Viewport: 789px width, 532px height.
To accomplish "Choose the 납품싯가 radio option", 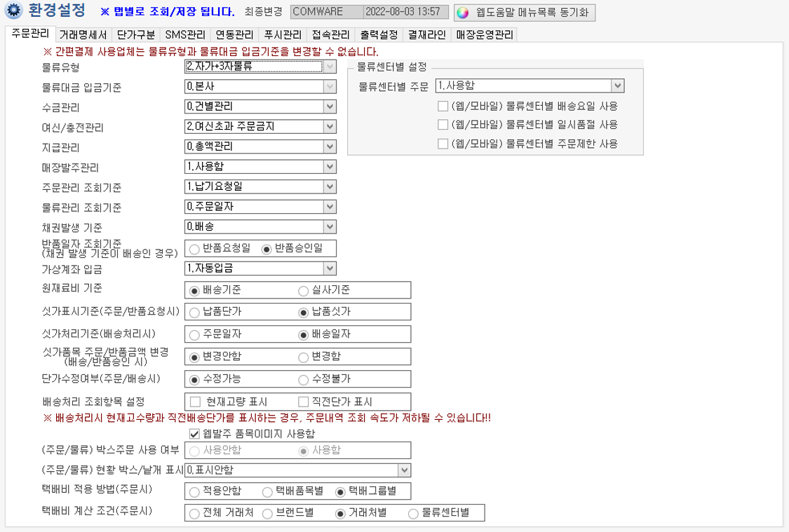I will [303, 313].
